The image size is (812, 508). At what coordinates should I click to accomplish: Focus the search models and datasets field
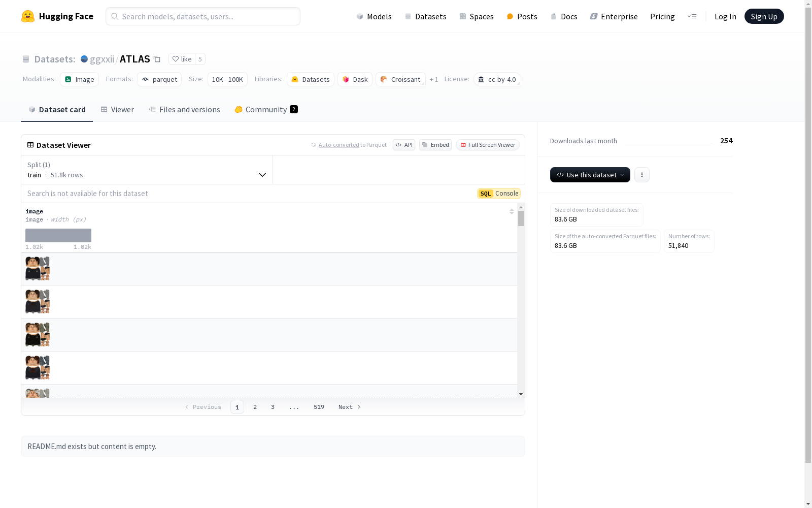tap(203, 16)
